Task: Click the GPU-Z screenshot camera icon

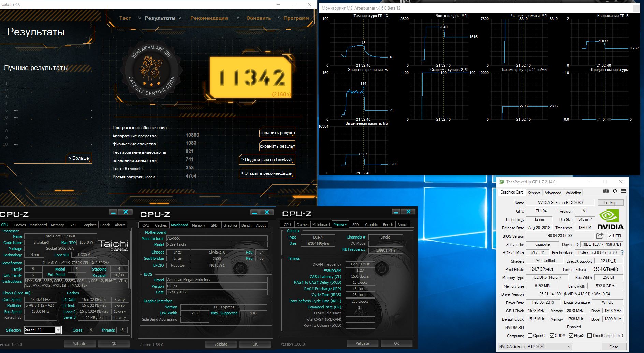Action: (606, 191)
